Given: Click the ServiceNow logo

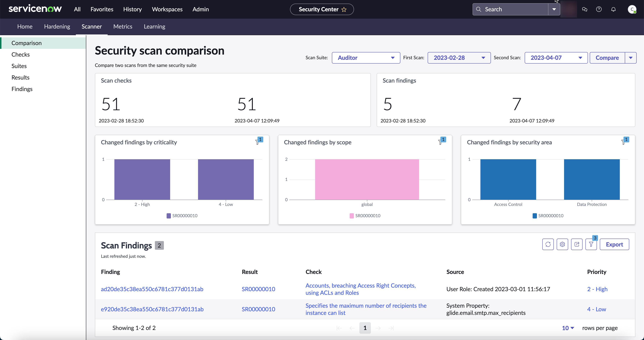Looking at the screenshot, I should 35,9.
